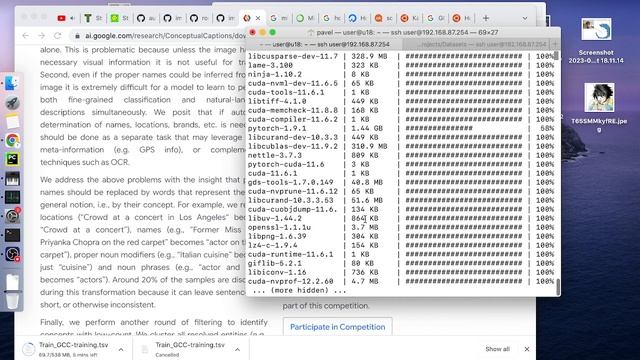Select Screenshot file on the desktop

click(596, 40)
